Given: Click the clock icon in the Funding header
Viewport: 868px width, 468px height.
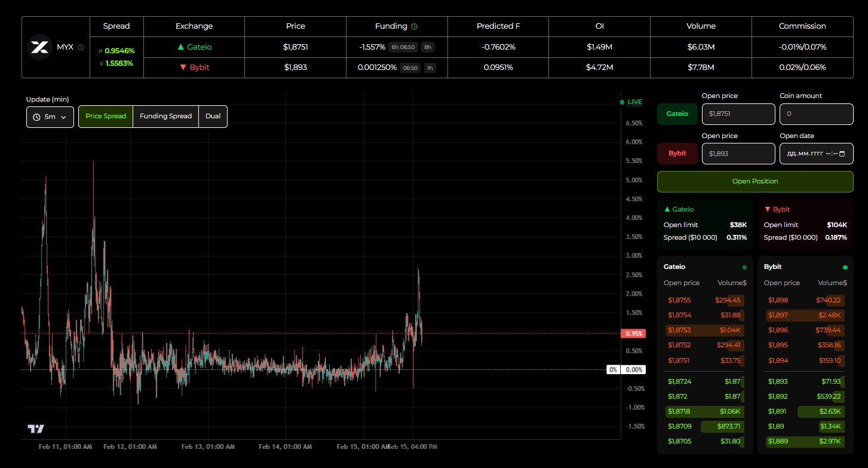Looking at the screenshot, I should pyautogui.click(x=413, y=26).
